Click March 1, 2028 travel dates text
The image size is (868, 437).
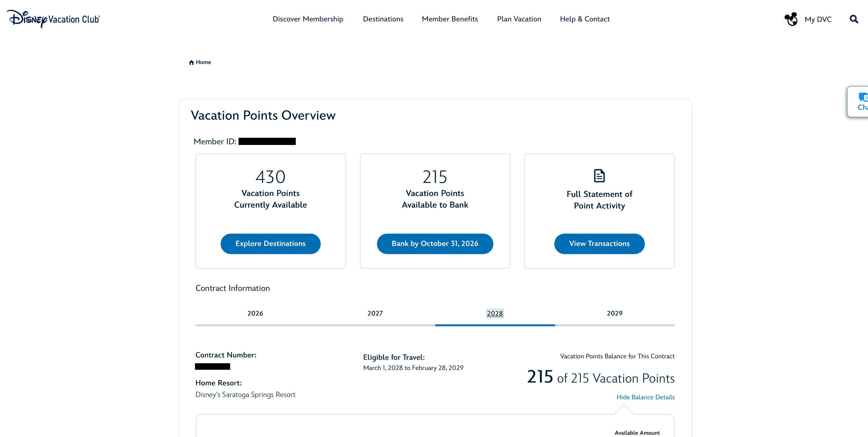point(413,368)
